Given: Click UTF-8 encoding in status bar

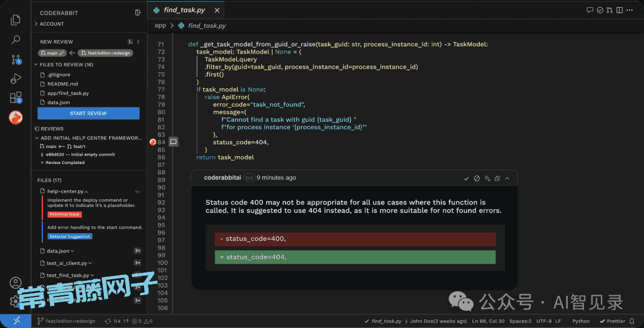Looking at the screenshot, I should 543,321.
